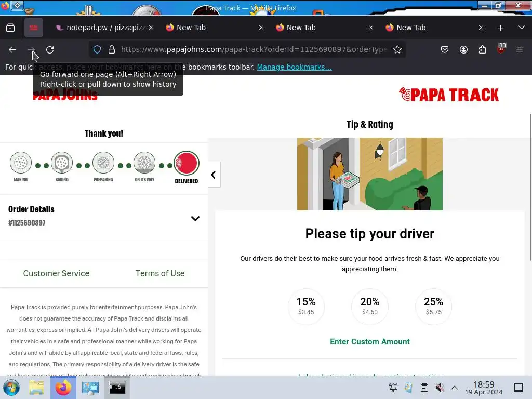
Task: Open Firefox View tab list button
Action: pos(10,28)
